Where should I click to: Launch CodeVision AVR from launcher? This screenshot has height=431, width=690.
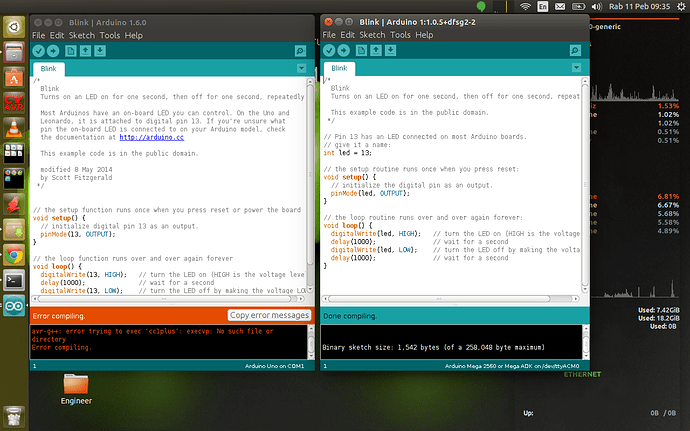click(14, 103)
